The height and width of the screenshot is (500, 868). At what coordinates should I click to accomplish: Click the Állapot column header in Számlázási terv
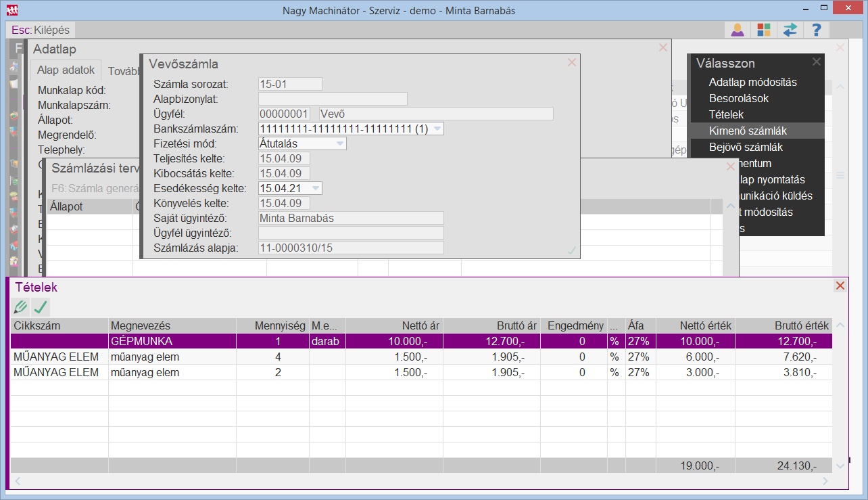pos(91,206)
